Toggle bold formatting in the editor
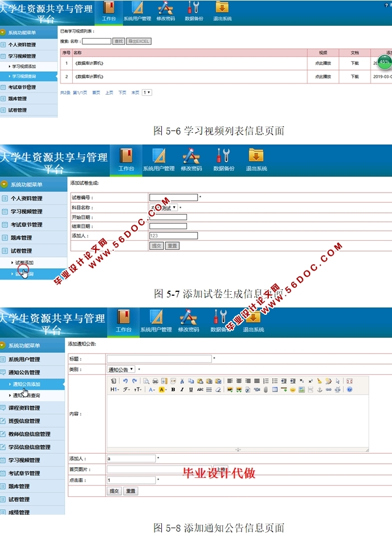Image resolution: width=392 pixels, height=536 pixels. [x=173, y=390]
